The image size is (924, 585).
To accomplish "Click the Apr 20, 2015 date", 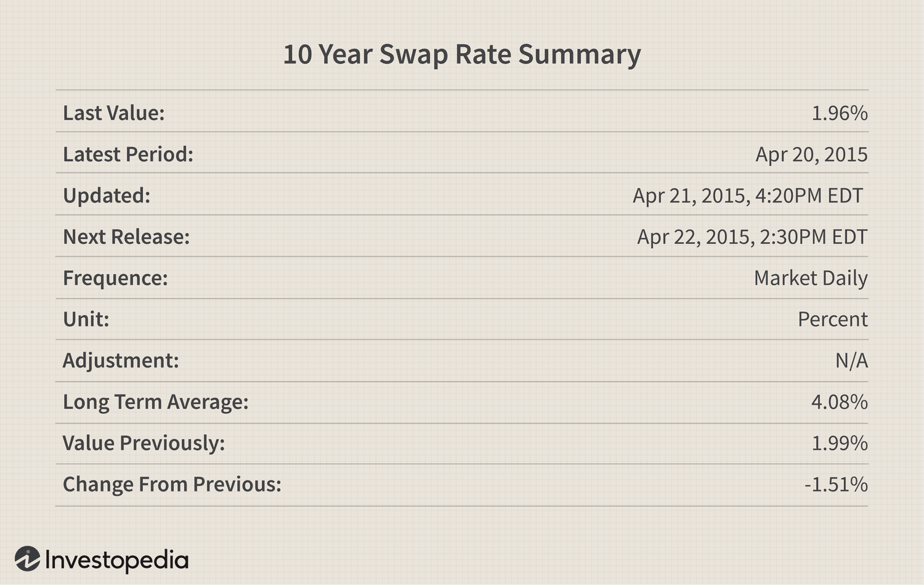I will point(812,154).
